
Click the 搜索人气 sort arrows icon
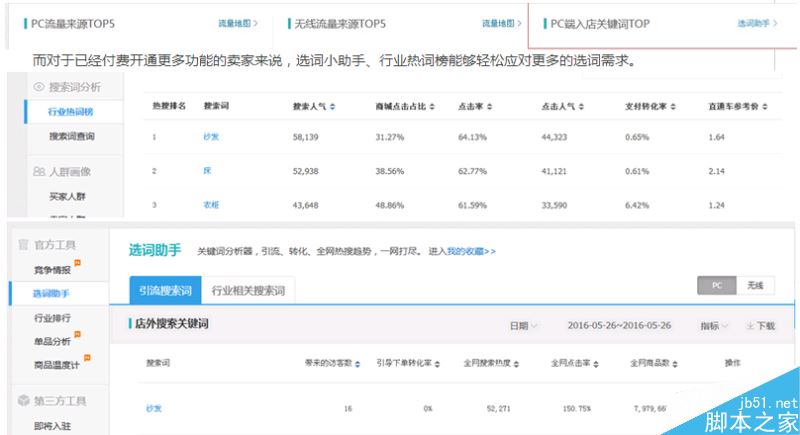tap(332, 105)
